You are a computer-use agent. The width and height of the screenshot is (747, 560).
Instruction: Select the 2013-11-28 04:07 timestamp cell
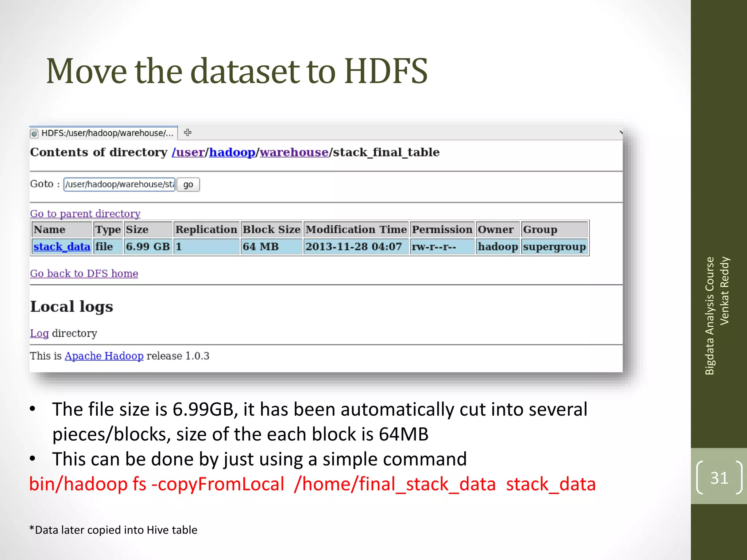[x=356, y=247]
